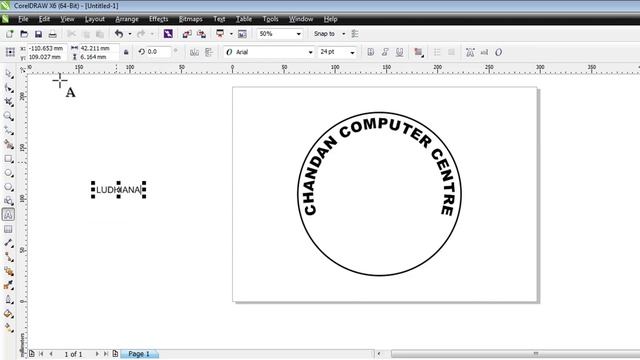Open the Window menu

click(301, 19)
